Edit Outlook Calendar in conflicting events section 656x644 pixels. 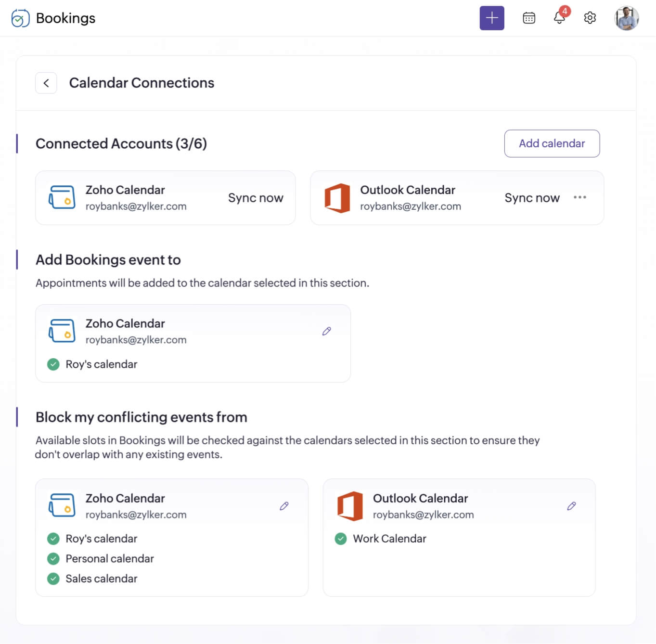[571, 506]
